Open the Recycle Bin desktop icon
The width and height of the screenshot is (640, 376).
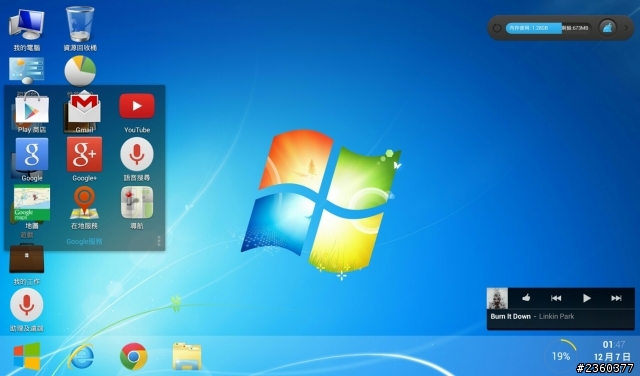(80, 23)
